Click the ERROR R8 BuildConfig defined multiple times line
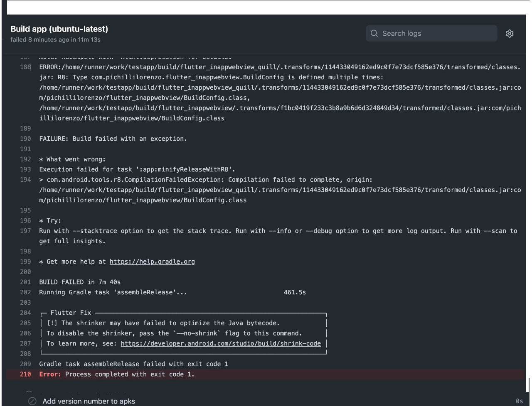This screenshot has height=406, width=532. (x=280, y=93)
